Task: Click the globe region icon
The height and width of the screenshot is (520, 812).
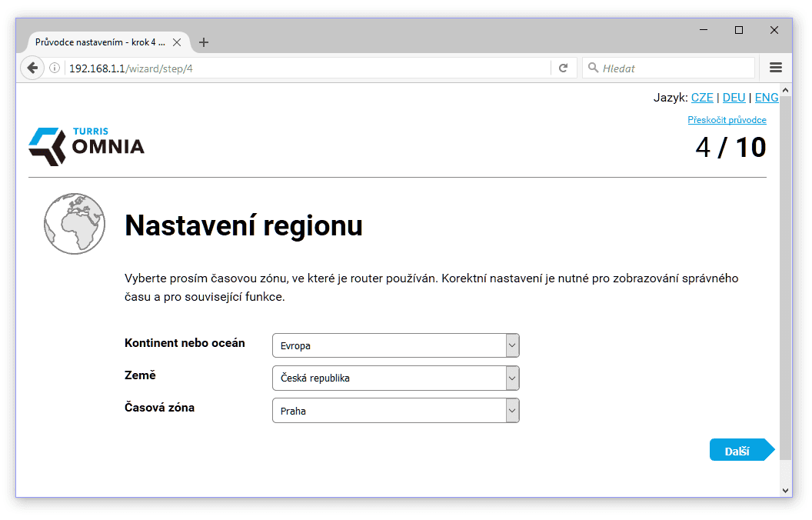Action: [x=75, y=224]
